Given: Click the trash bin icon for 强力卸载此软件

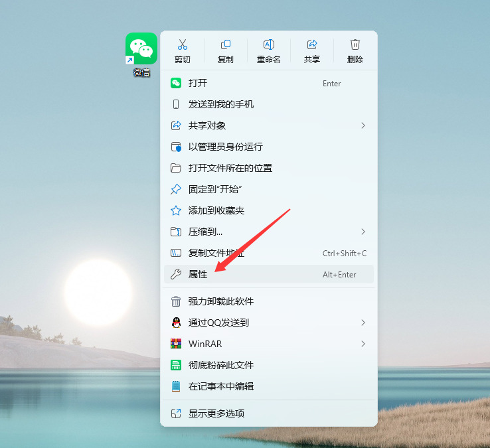Looking at the screenshot, I should coord(176,301).
